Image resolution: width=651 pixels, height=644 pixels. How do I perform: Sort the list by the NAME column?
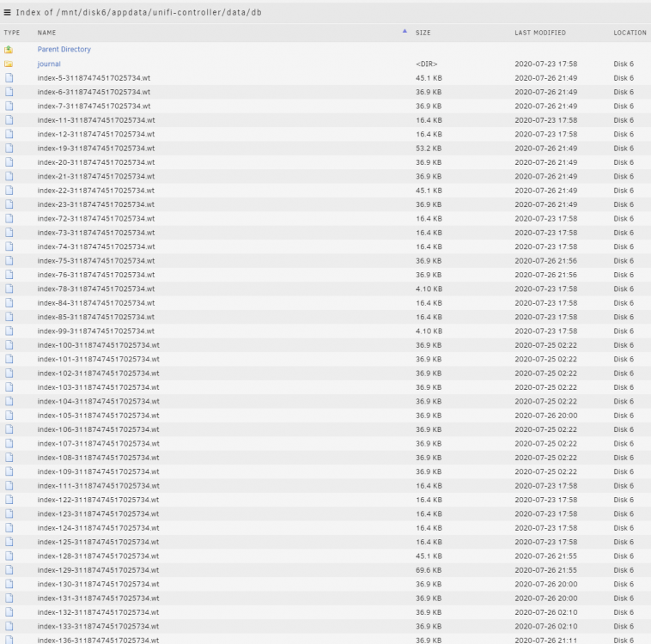click(x=46, y=33)
